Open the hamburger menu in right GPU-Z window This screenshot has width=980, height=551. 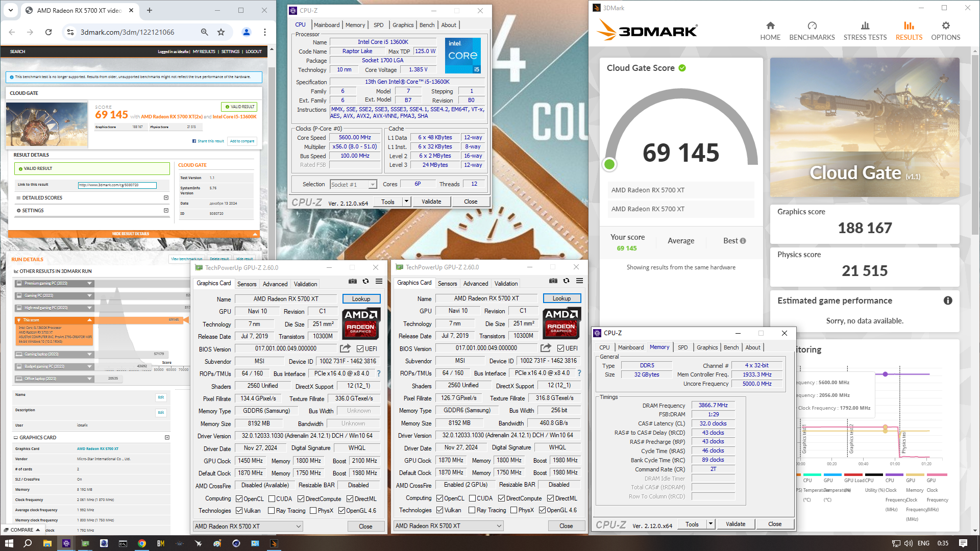click(579, 281)
